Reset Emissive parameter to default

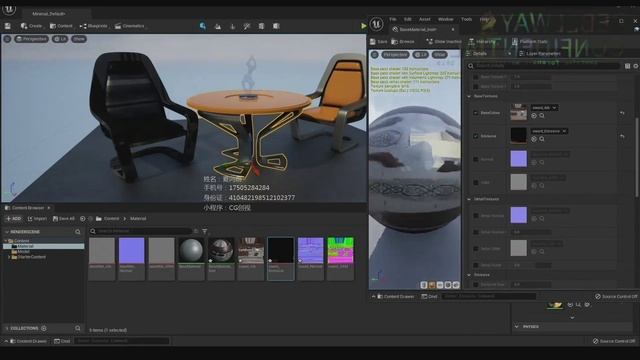click(x=622, y=136)
